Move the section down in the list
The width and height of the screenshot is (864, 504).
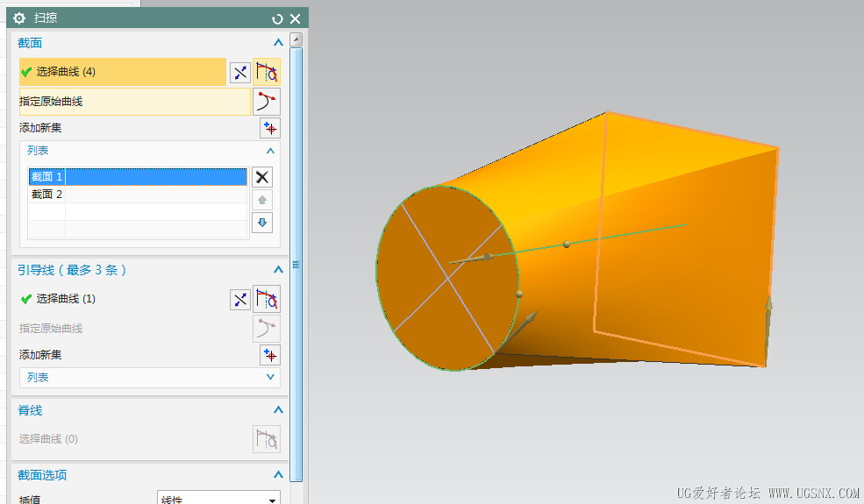[261, 223]
